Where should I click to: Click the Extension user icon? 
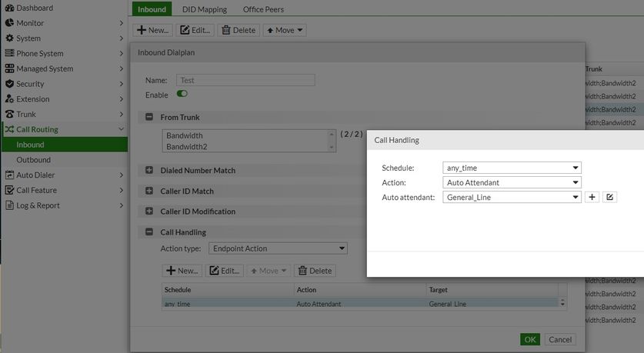click(9, 99)
